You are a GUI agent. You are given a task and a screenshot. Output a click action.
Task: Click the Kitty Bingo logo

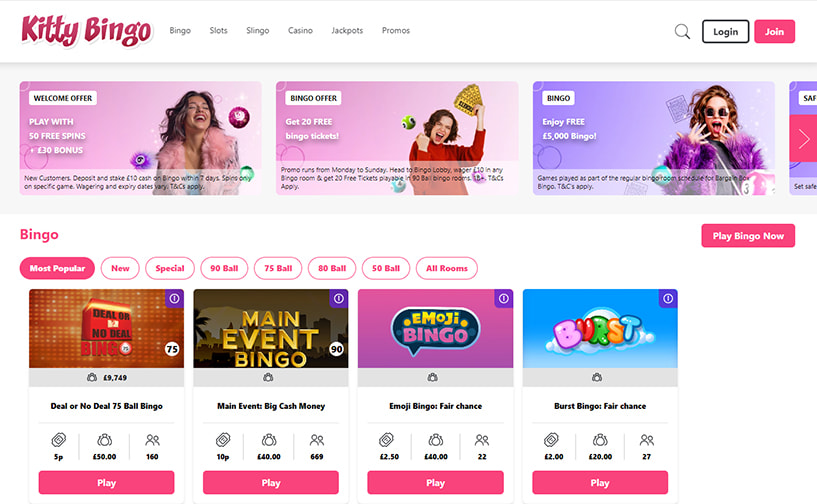point(86,31)
